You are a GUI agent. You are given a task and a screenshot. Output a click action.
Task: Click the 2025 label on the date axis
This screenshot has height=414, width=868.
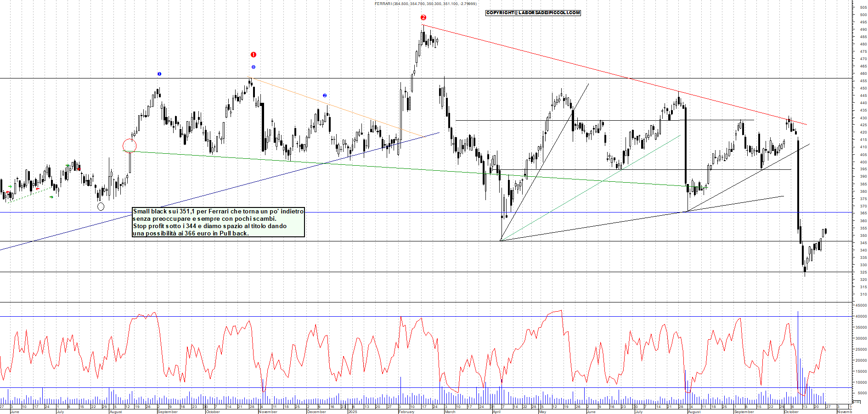(x=353, y=411)
